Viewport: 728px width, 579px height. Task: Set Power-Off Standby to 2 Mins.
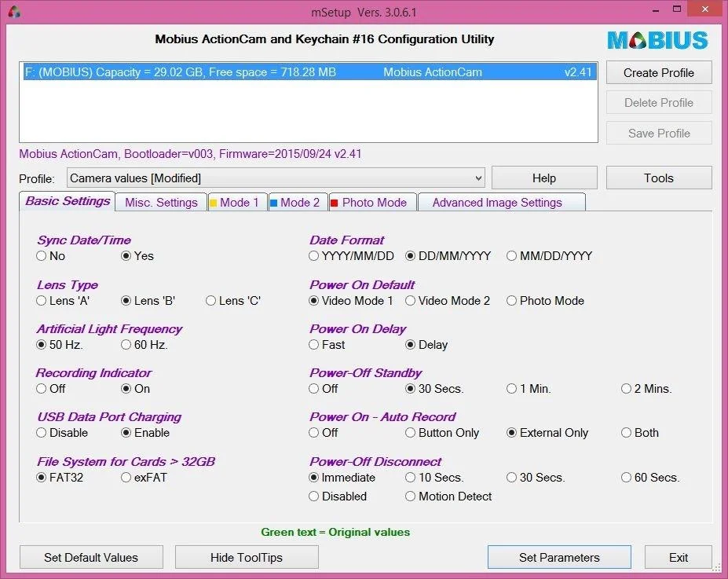pos(647,389)
